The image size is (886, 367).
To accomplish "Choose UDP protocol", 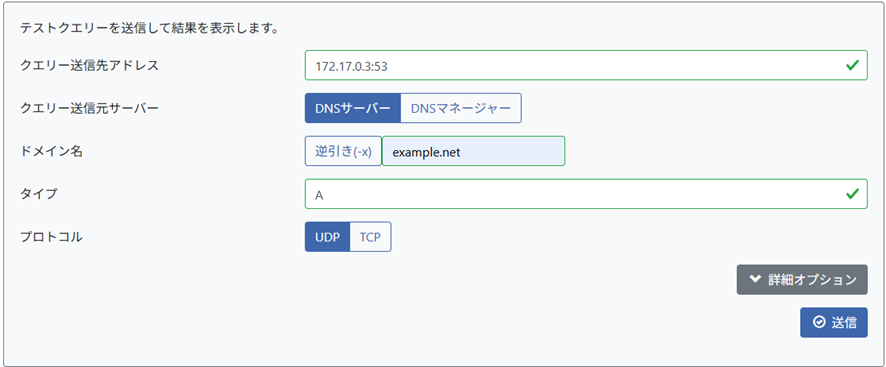I will click(x=328, y=236).
